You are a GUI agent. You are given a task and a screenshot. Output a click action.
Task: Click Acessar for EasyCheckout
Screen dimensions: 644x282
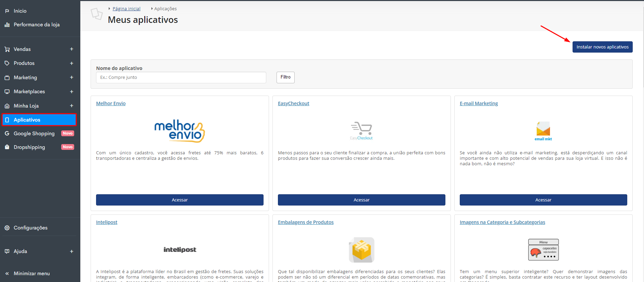pyautogui.click(x=362, y=200)
